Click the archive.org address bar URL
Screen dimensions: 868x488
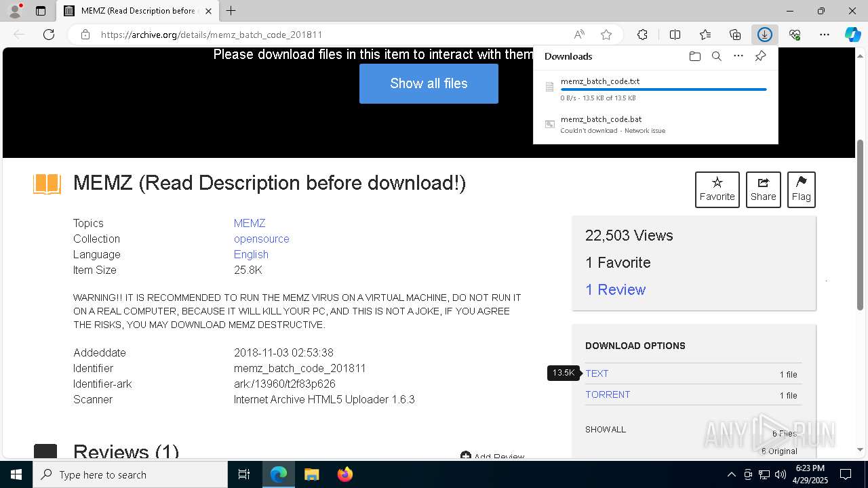click(212, 35)
